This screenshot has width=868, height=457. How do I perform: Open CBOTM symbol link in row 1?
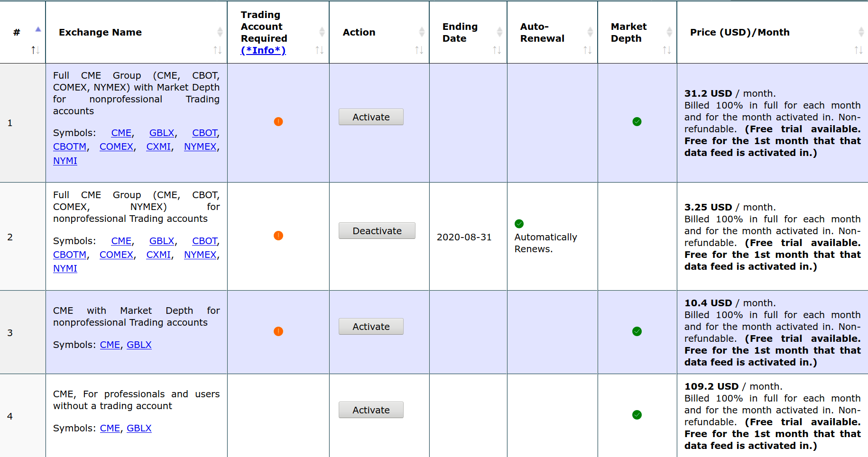pos(70,147)
